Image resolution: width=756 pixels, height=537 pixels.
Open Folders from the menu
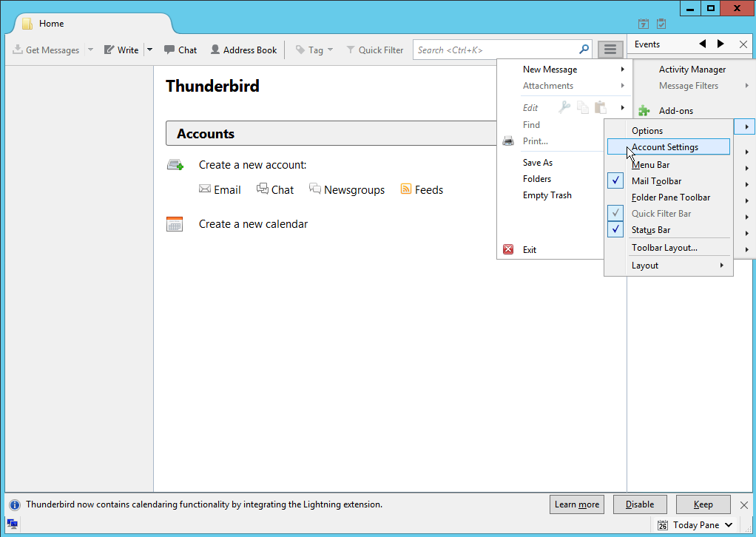pyautogui.click(x=537, y=179)
